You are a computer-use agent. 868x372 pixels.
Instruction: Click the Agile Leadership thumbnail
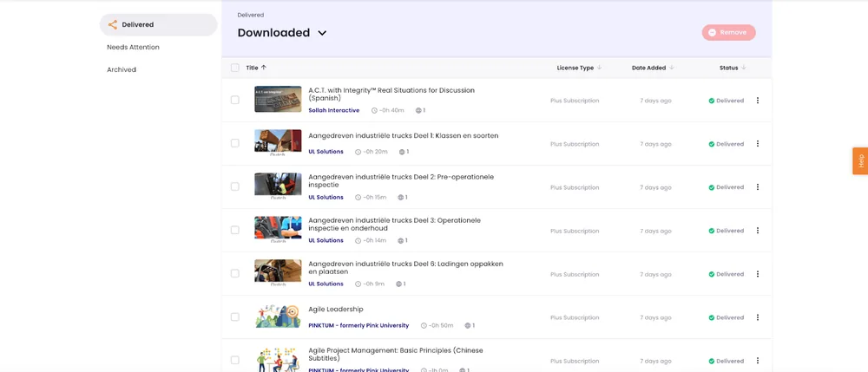pos(278,317)
